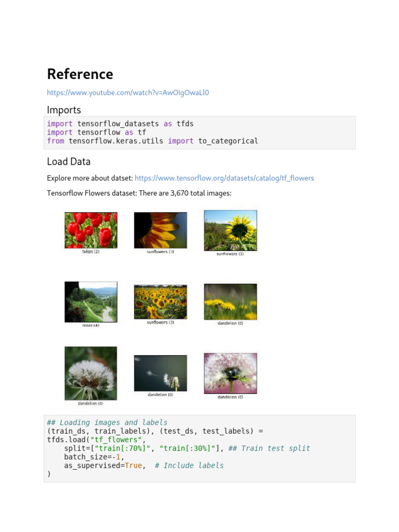This screenshot has width=399, height=532.
Task: Click the comment "## Loading images and labels"
Action: point(107,422)
